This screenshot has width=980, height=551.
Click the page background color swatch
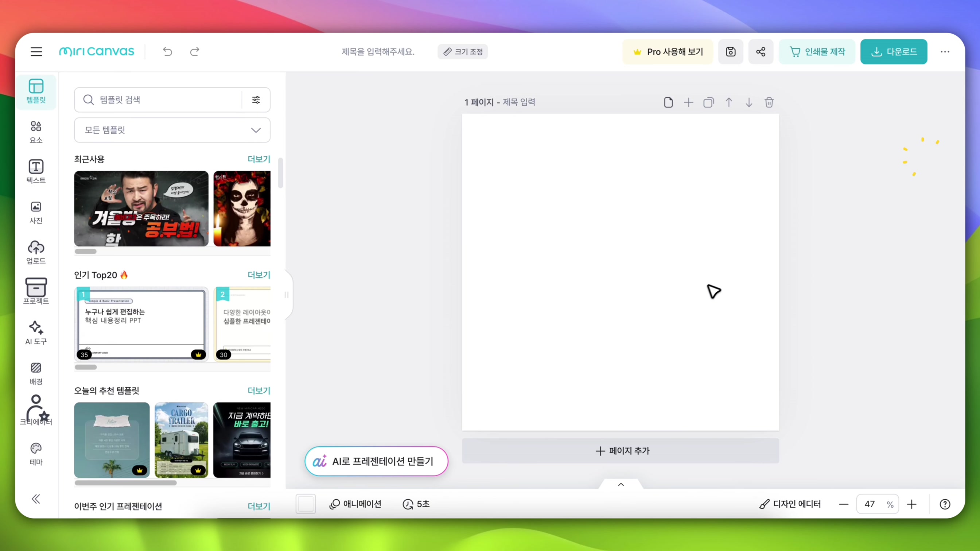click(306, 504)
